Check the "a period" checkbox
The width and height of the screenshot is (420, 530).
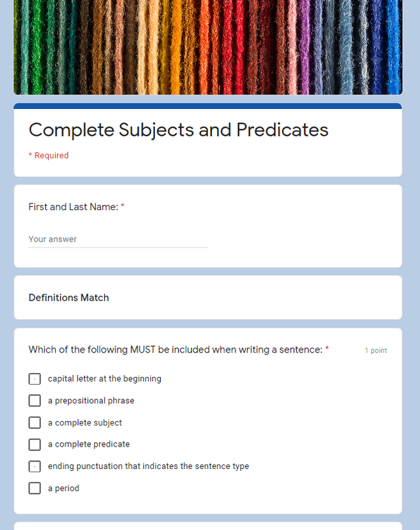(34, 488)
